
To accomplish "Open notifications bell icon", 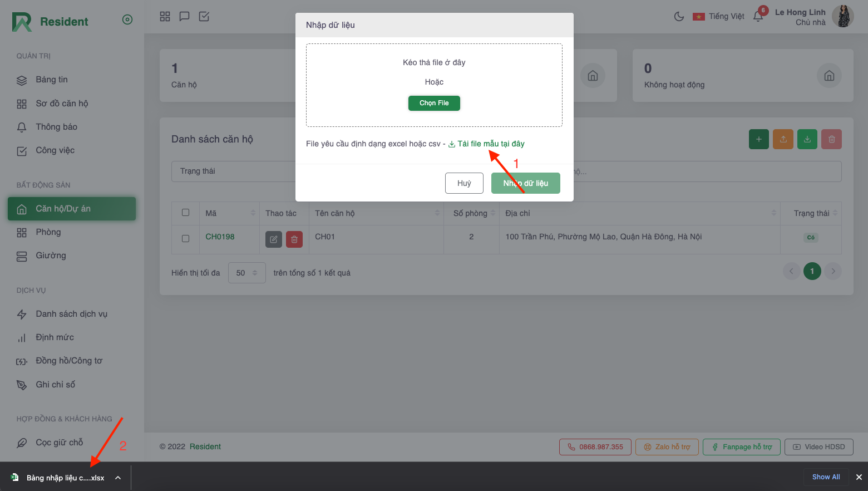I will [x=758, y=17].
